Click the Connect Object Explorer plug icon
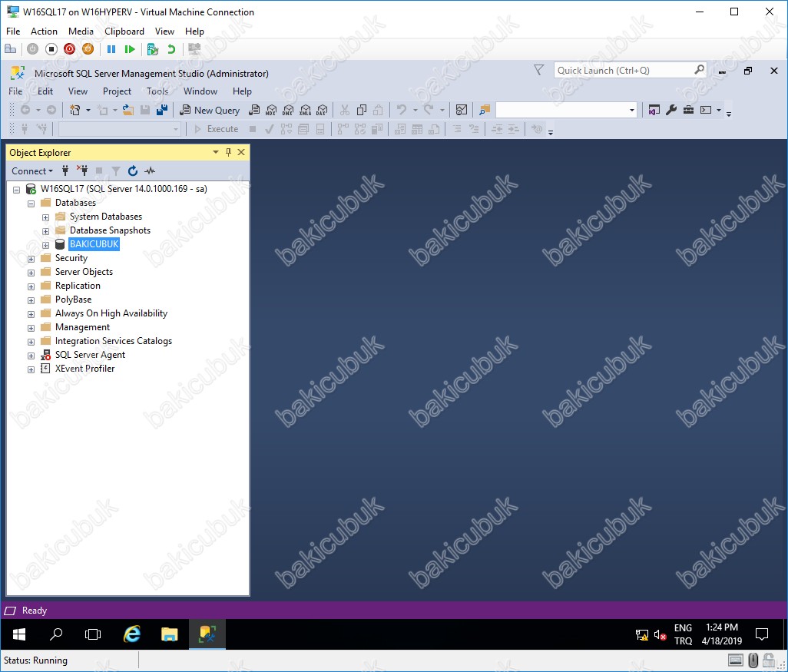788x672 pixels. click(65, 171)
